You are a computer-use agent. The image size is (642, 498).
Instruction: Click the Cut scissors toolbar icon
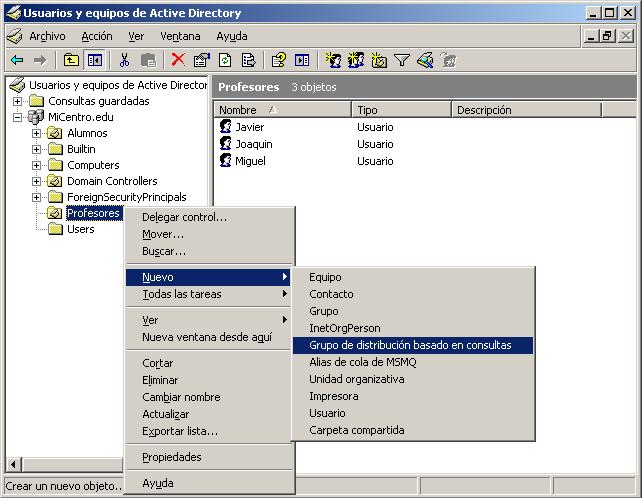[125, 60]
